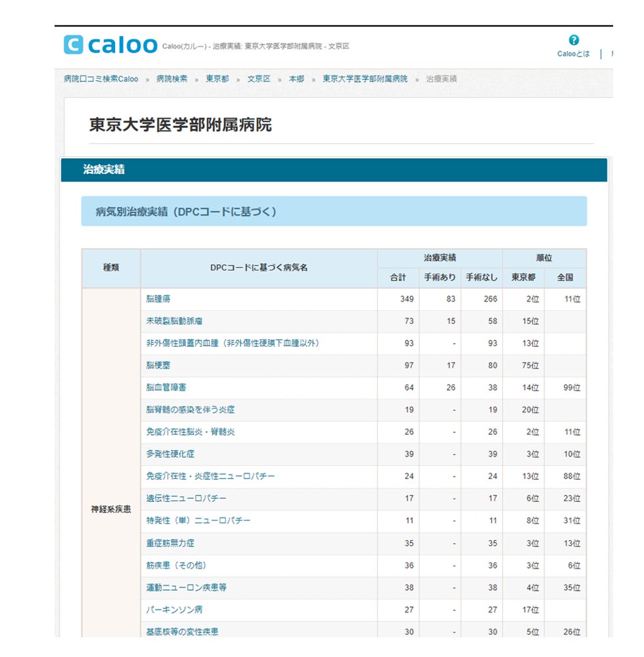Open the 本郷 breadcrumb link
The width and height of the screenshot is (644, 657).
296,79
